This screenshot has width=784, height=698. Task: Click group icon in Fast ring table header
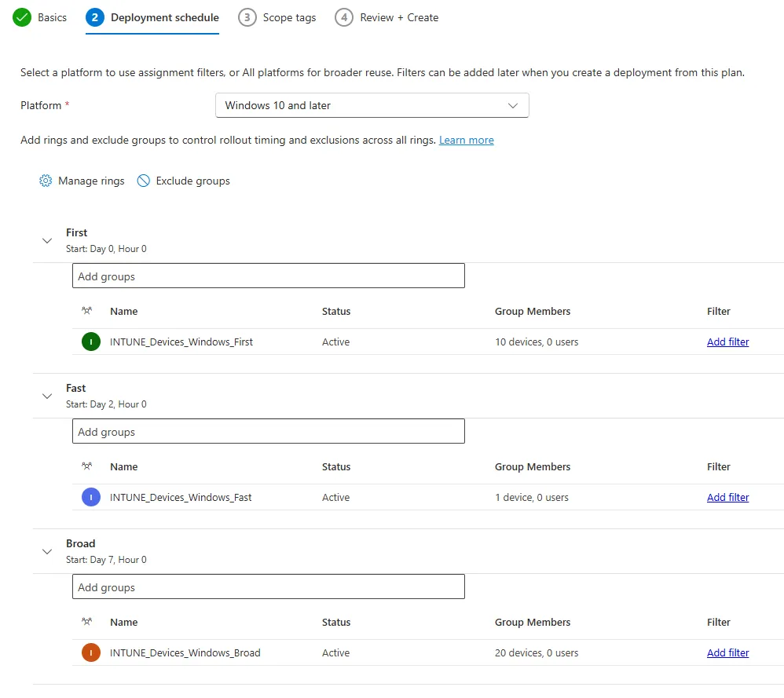click(x=87, y=466)
